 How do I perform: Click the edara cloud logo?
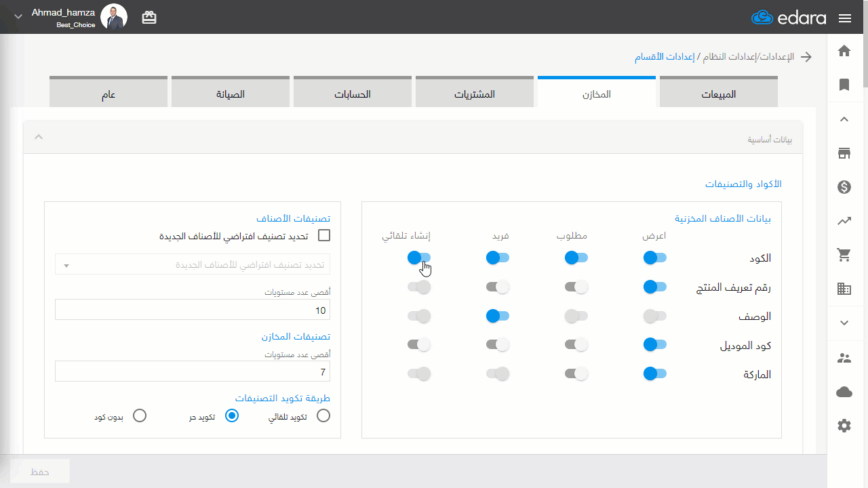point(789,18)
